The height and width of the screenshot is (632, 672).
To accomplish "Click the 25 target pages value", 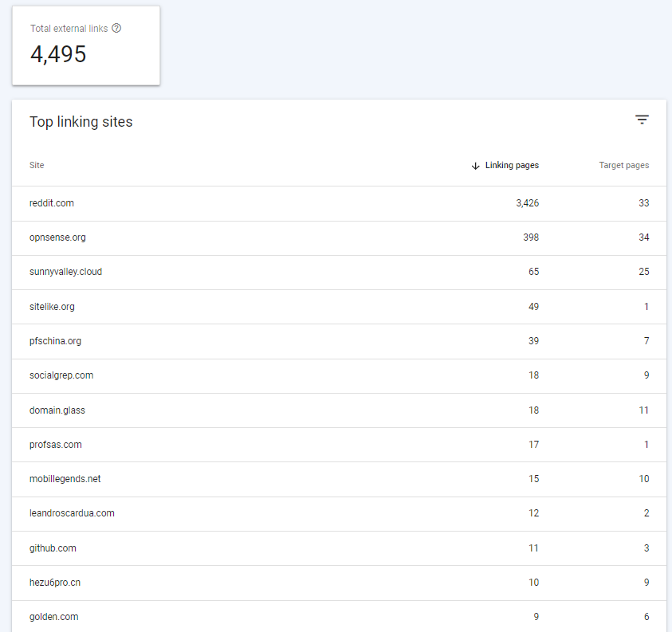I will coord(644,272).
